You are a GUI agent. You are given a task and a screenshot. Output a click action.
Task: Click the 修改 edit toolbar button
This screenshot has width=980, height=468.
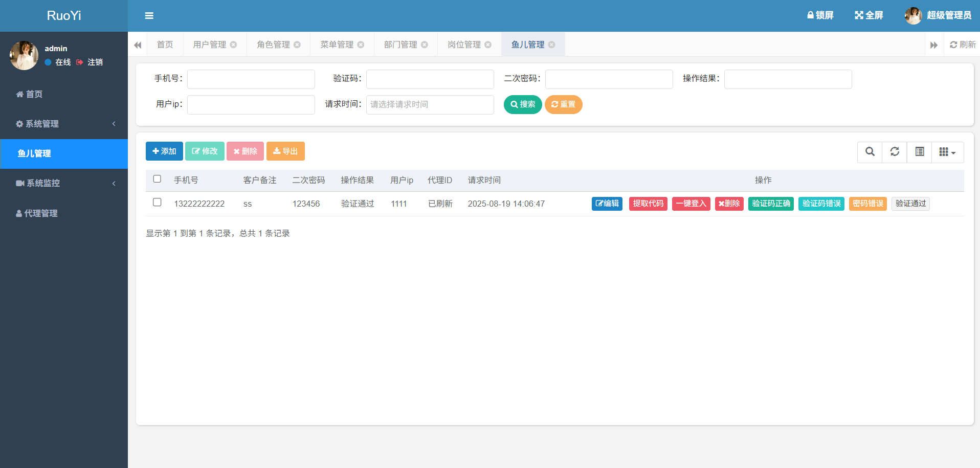(x=205, y=151)
